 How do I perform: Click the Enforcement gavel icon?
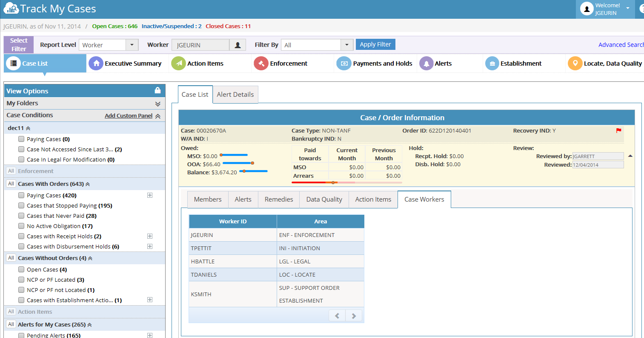click(x=261, y=64)
